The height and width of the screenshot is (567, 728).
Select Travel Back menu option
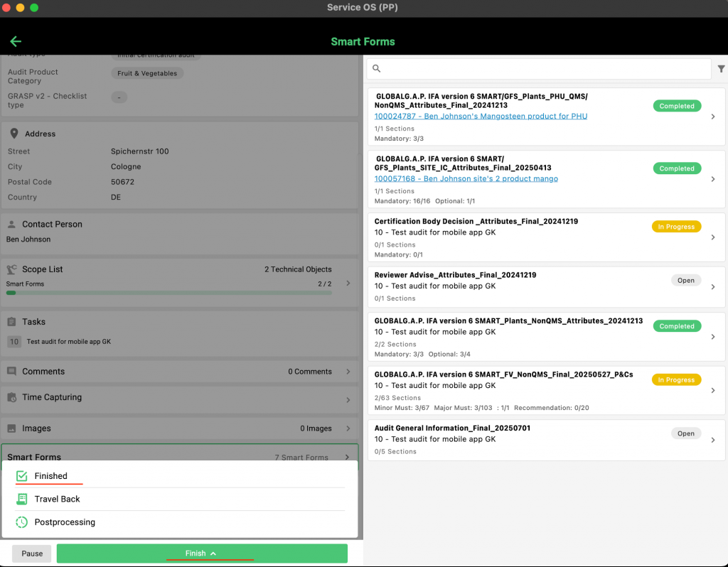(x=57, y=499)
